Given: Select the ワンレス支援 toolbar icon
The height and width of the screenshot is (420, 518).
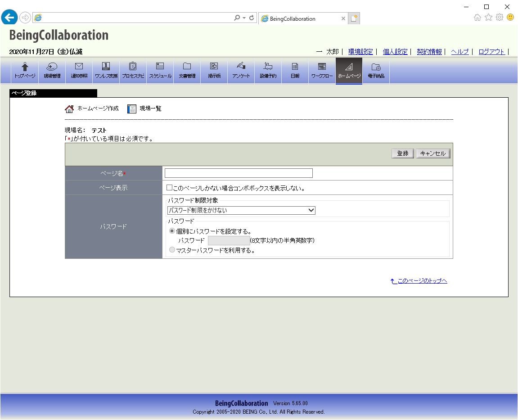Looking at the screenshot, I should (106, 70).
